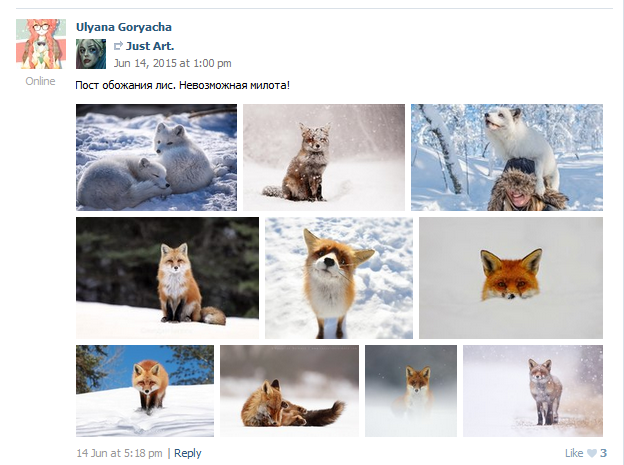Viewport: 624px width, 465px height.
Task: Open photo of red fox against dark forest
Action: (167, 278)
